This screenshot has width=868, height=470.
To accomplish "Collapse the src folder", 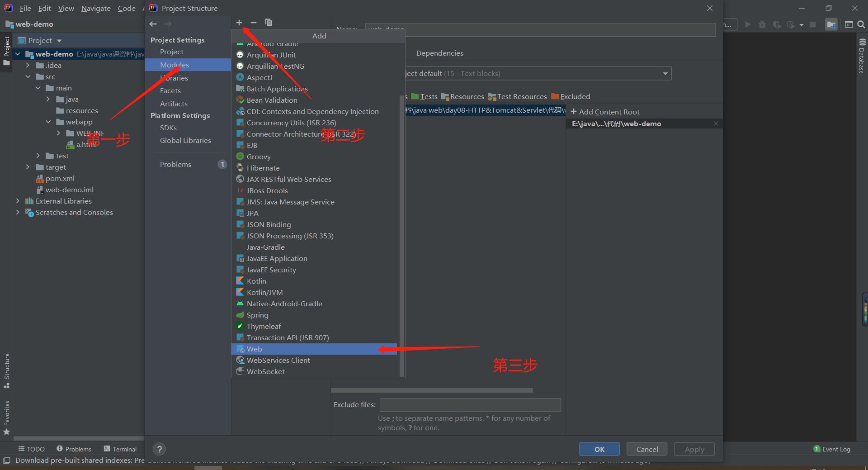I will tap(28, 76).
